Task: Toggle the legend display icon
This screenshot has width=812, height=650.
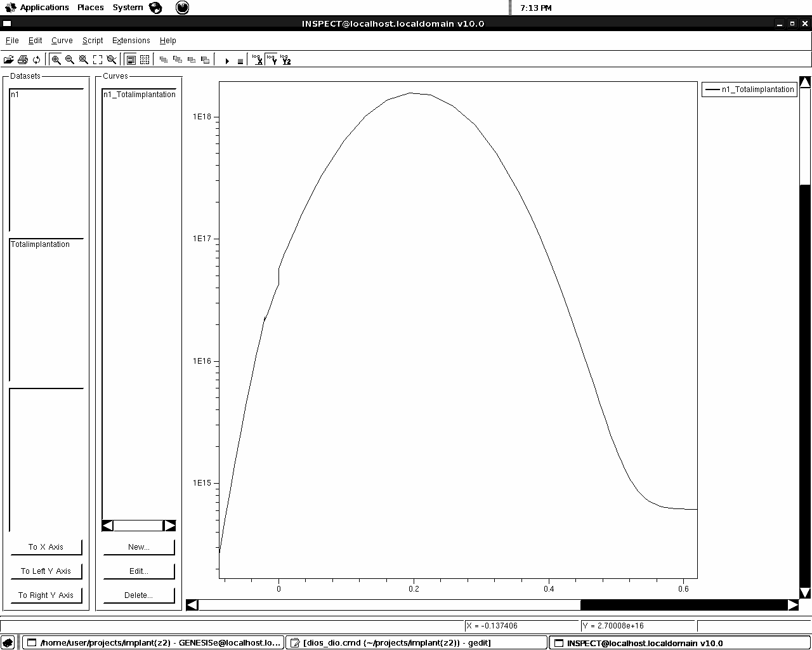Action: point(131,60)
